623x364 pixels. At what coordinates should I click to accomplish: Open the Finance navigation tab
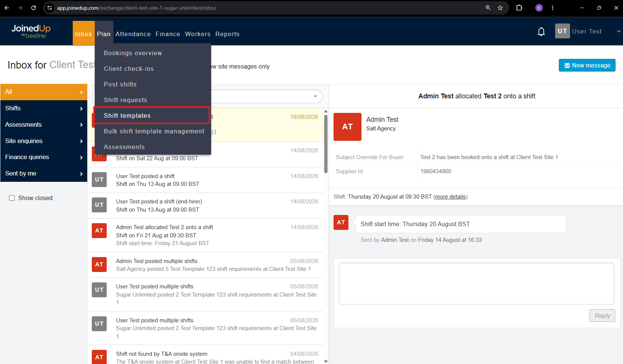coord(168,34)
